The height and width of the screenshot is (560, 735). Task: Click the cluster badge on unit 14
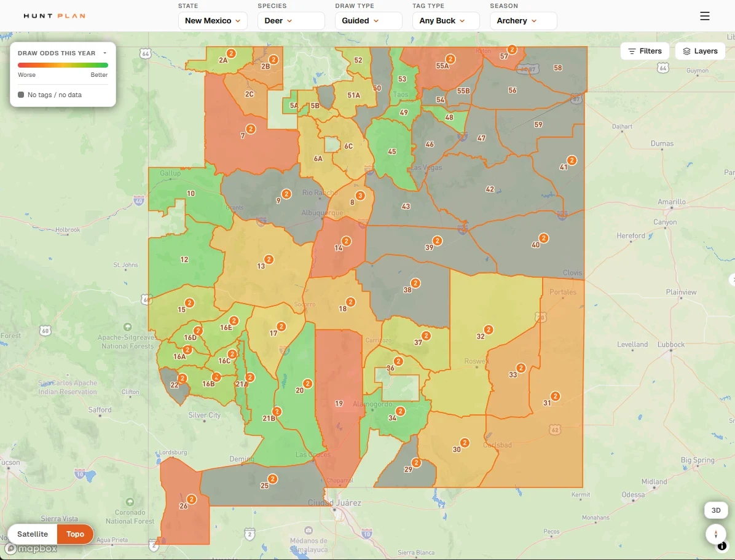(347, 241)
